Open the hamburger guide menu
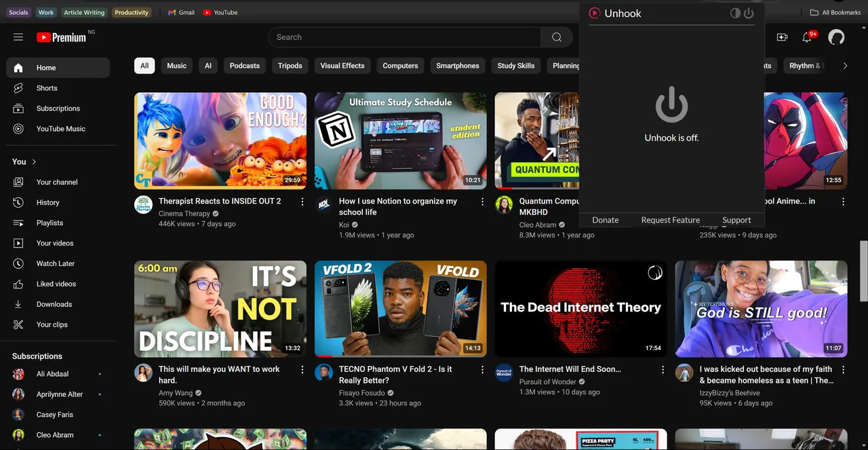 pos(18,37)
